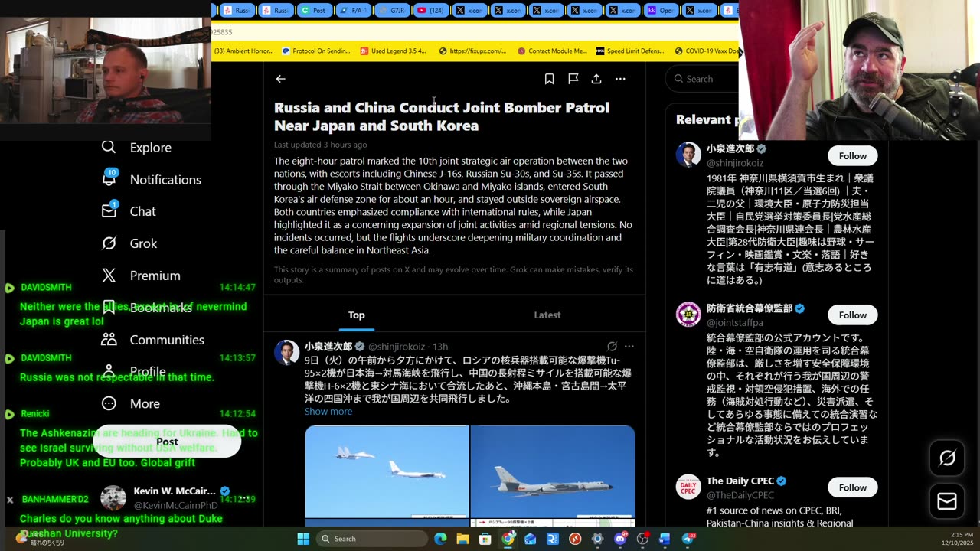Go back with the article back arrow
Image resolution: width=980 pixels, height=551 pixels.
point(281,79)
